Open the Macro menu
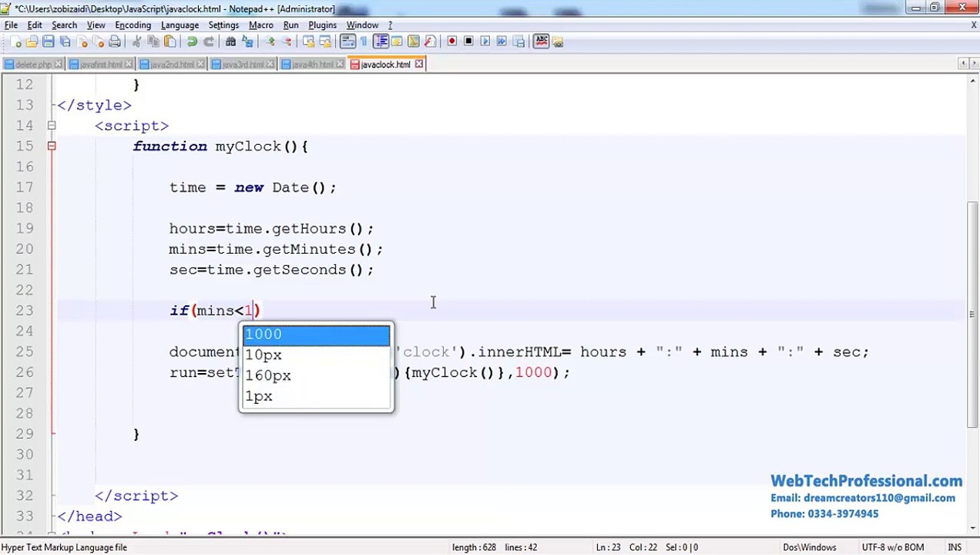 tap(260, 25)
